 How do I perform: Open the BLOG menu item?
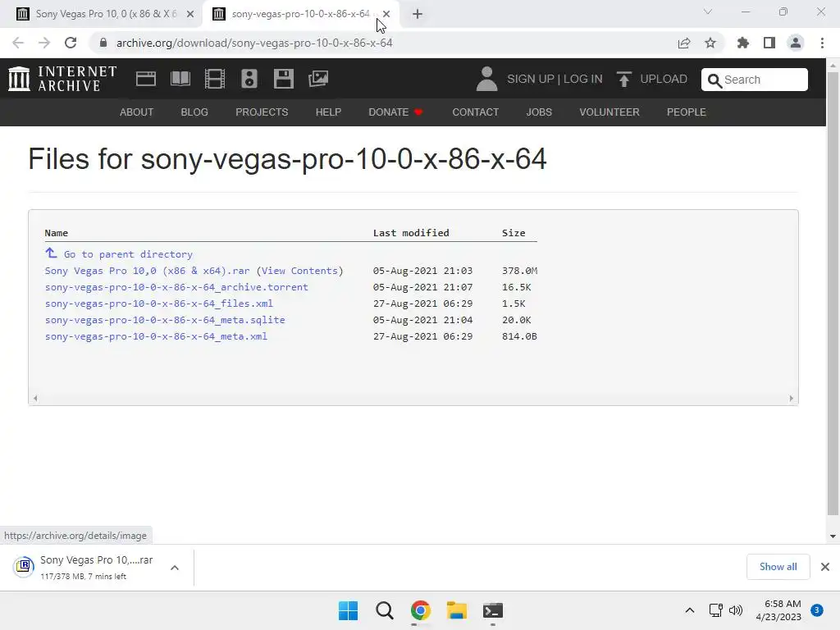tap(194, 112)
